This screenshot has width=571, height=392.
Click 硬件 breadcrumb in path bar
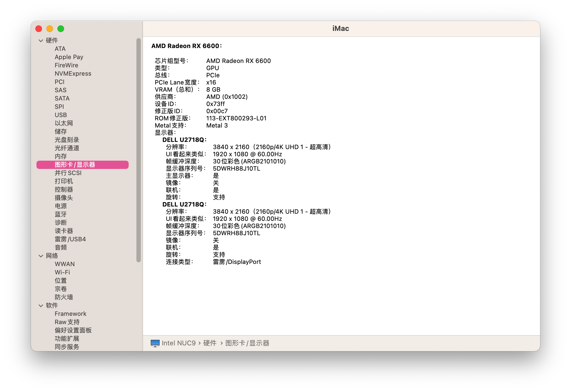tap(210, 343)
